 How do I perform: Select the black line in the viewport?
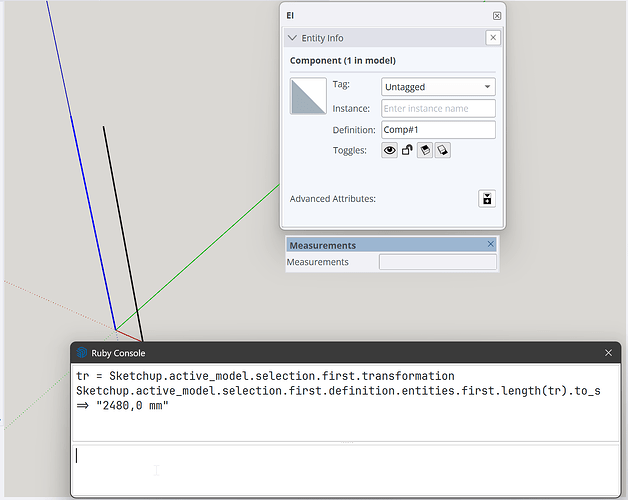click(123, 232)
